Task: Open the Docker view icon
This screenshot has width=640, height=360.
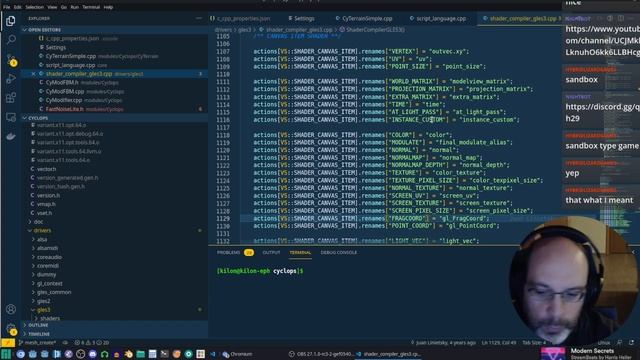Action: (x=11, y=136)
